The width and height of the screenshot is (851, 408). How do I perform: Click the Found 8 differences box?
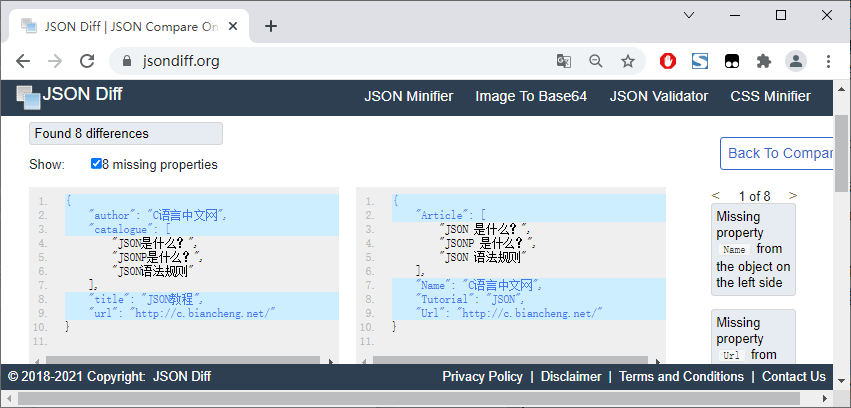(126, 133)
